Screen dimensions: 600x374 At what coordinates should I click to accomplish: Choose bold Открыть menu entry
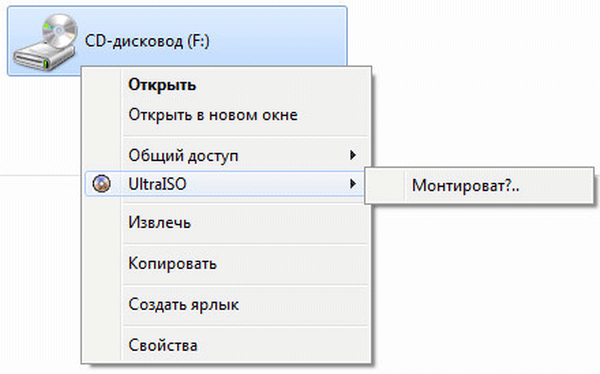coord(162,85)
